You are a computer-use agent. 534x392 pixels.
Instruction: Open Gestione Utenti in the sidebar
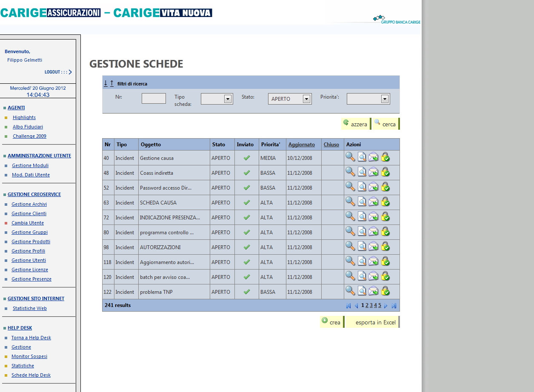29,260
